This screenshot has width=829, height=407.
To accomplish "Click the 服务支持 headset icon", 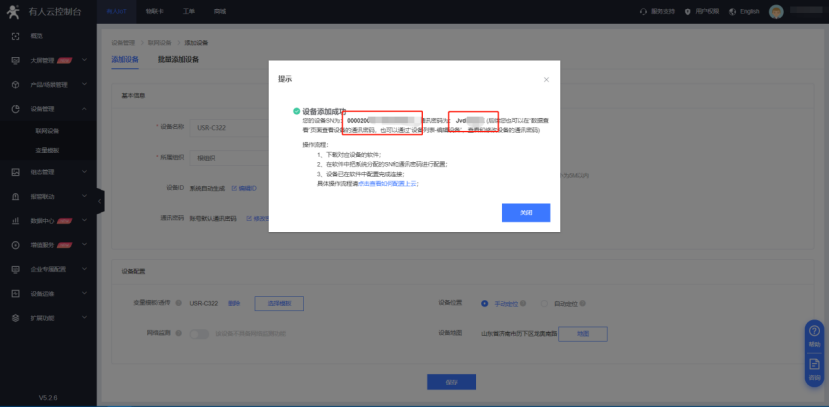I will [643, 11].
